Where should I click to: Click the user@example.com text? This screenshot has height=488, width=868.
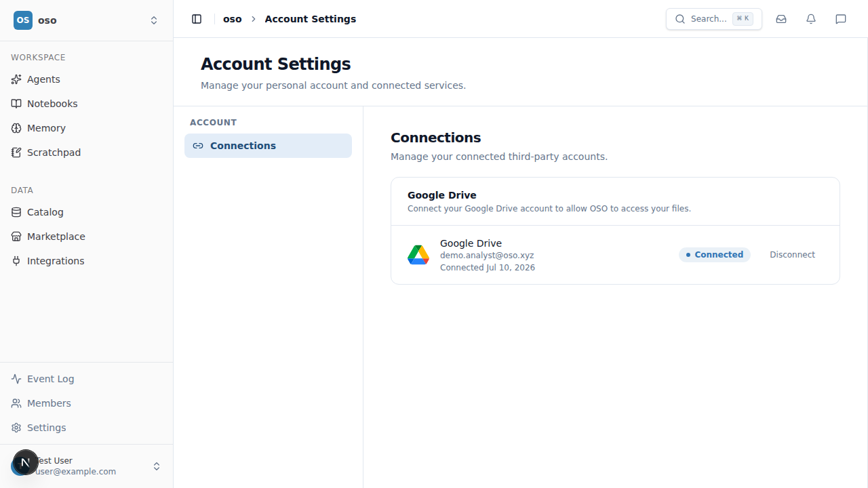click(76, 472)
